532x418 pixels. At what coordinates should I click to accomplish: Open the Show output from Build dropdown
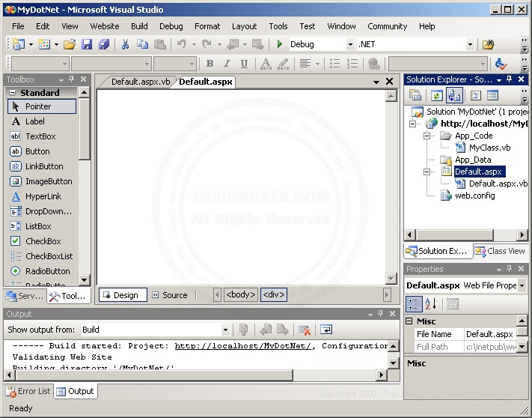[x=225, y=330]
